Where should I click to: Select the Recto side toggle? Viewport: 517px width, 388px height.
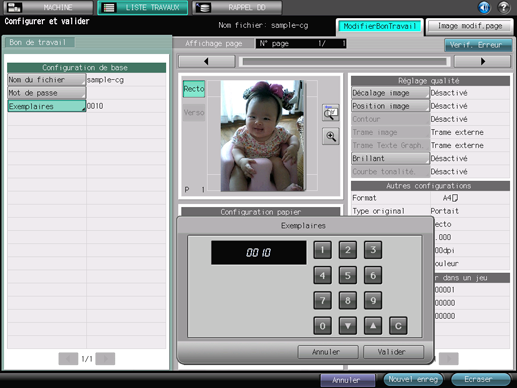coord(194,89)
